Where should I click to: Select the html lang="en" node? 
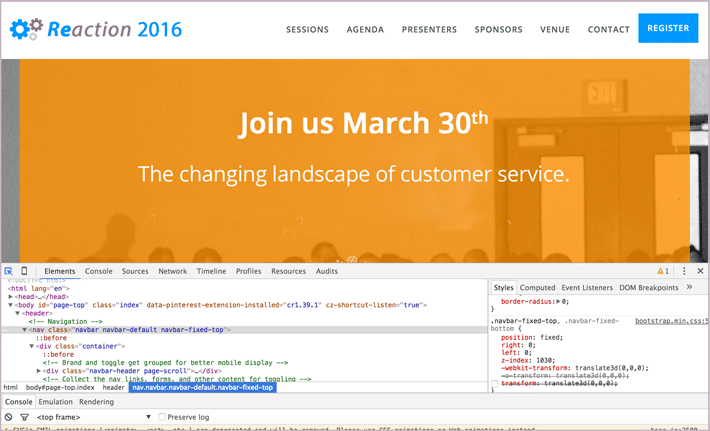38,288
